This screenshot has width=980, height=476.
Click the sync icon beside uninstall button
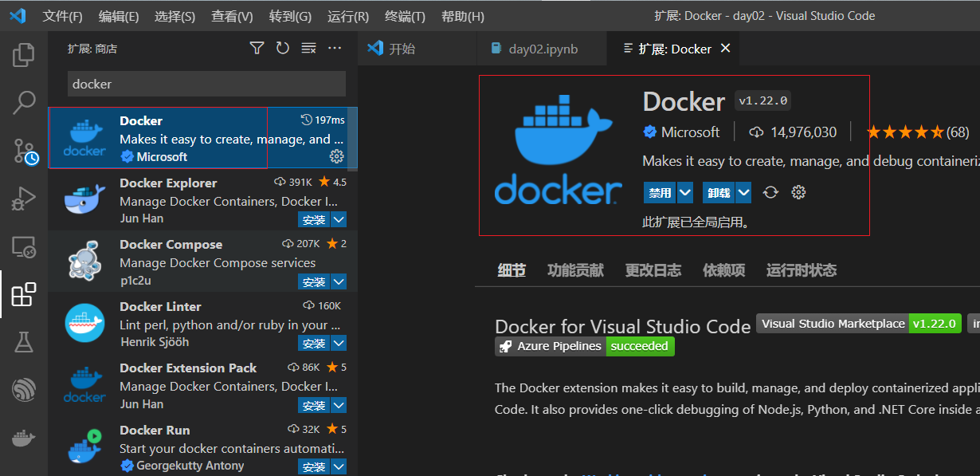pyautogui.click(x=770, y=192)
